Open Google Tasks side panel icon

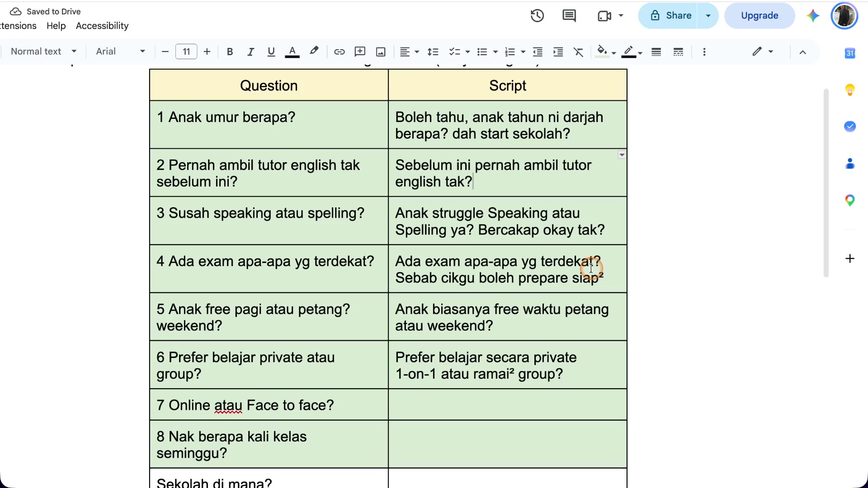coord(850,127)
